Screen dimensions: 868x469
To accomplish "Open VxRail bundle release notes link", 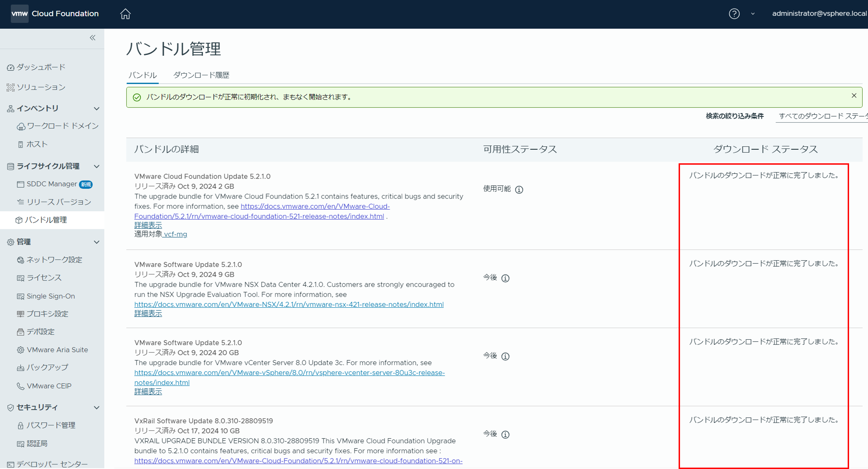I will [298, 461].
